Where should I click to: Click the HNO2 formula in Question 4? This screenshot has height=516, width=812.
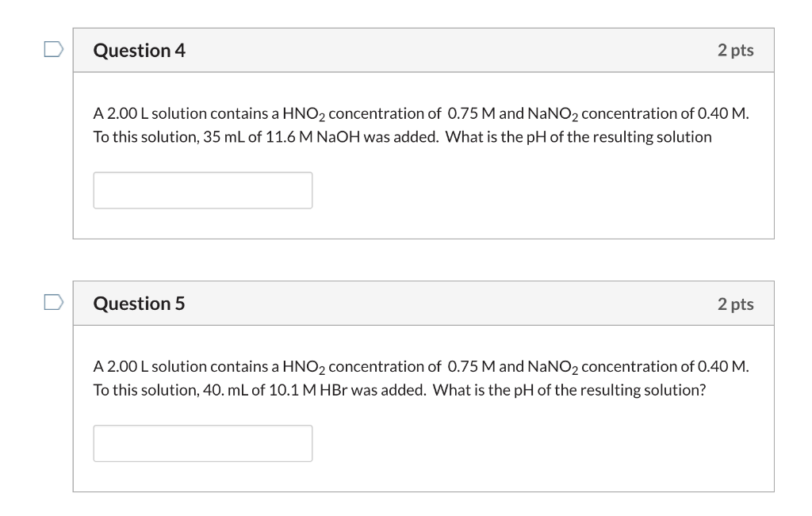[x=304, y=114]
